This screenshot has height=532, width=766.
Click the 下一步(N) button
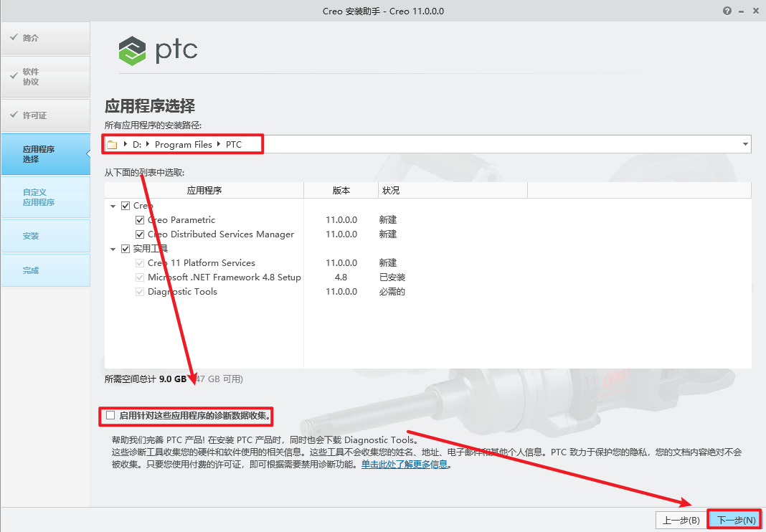[737, 520]
